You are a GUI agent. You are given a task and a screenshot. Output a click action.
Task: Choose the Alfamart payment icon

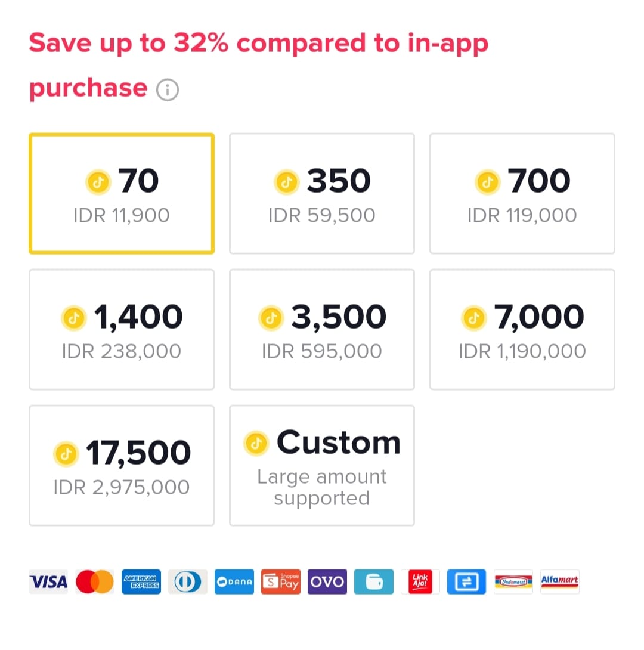(559, 581)
